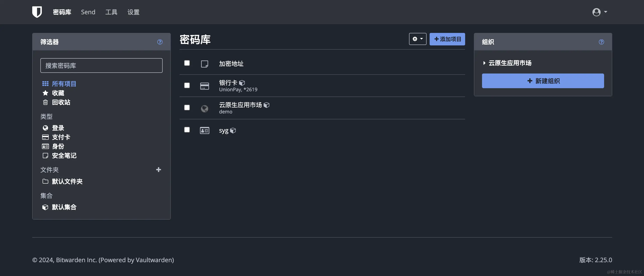Click the 新建组织 button
Screen dimensions: 644x276
tap(543, 81)
